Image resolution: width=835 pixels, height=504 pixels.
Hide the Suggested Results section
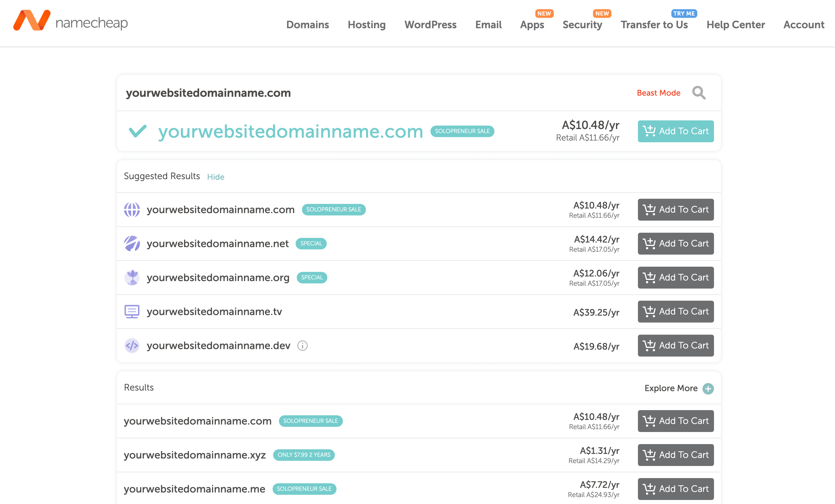216,177
